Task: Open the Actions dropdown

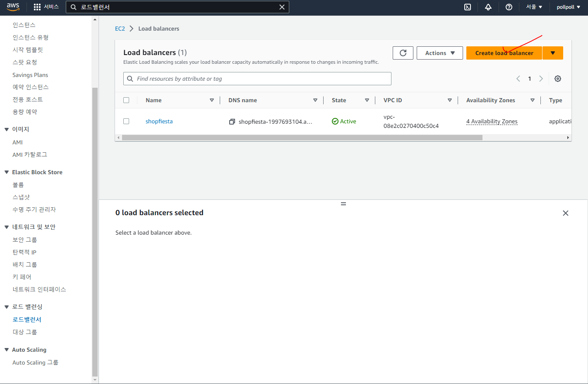Action: 440,53
